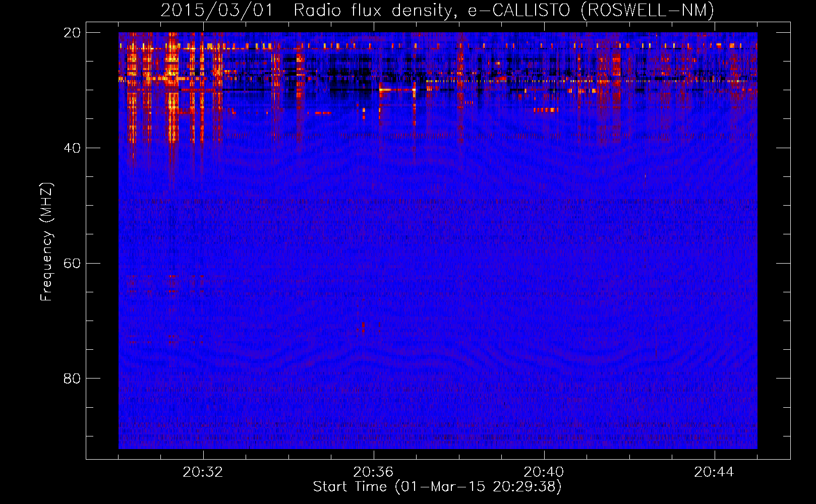The image size is (816, 504).
Task: Click the '20' frequency tick label
Action: 72,33
